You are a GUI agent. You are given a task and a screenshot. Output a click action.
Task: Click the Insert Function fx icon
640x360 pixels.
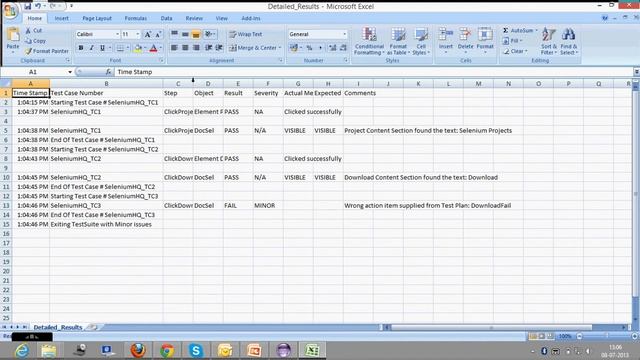coord(108,72)
